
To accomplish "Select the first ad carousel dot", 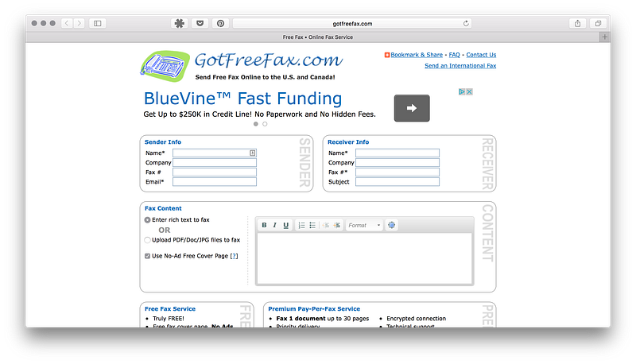I will (255, 124).
